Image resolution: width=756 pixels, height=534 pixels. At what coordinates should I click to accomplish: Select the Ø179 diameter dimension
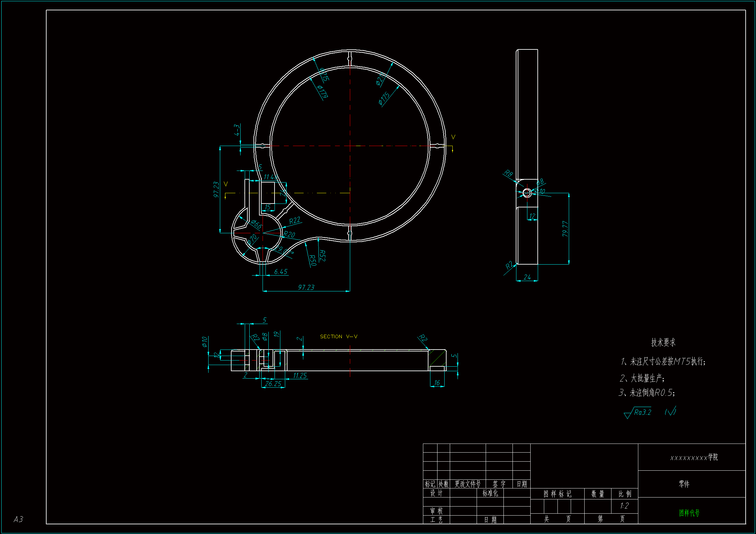322,91
